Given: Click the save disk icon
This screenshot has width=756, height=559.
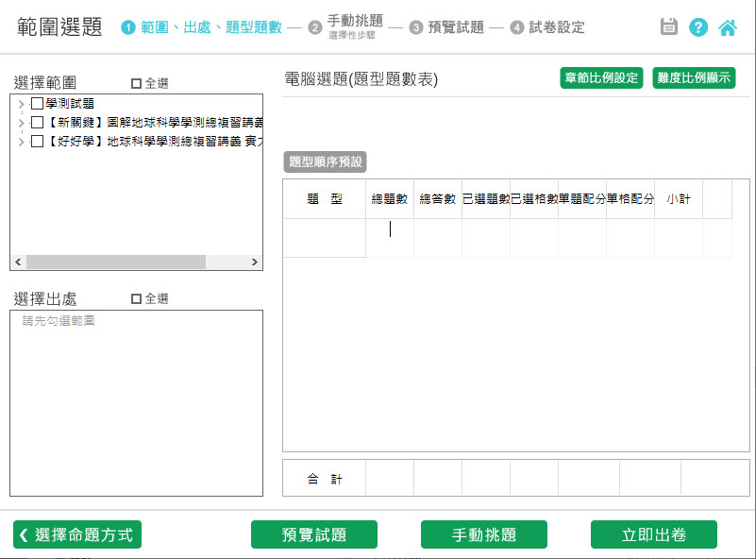Looking at the screenshot, I should (x=669, y=26).
